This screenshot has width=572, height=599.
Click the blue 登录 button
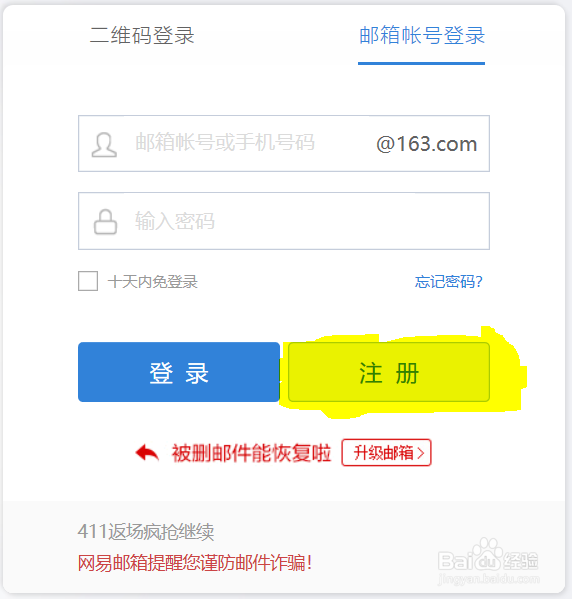coord(179,372)
